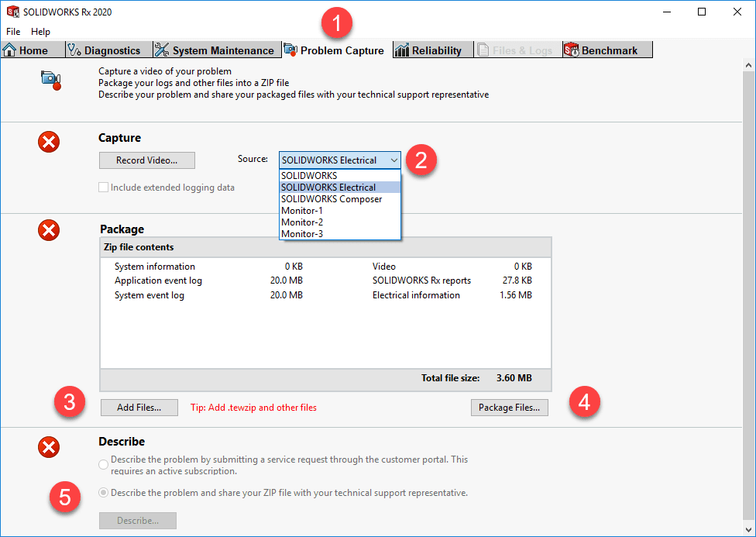Close the SOLIDWORKS Rx 2020 window
Screen dimensions: 756x537
[737, 12]
